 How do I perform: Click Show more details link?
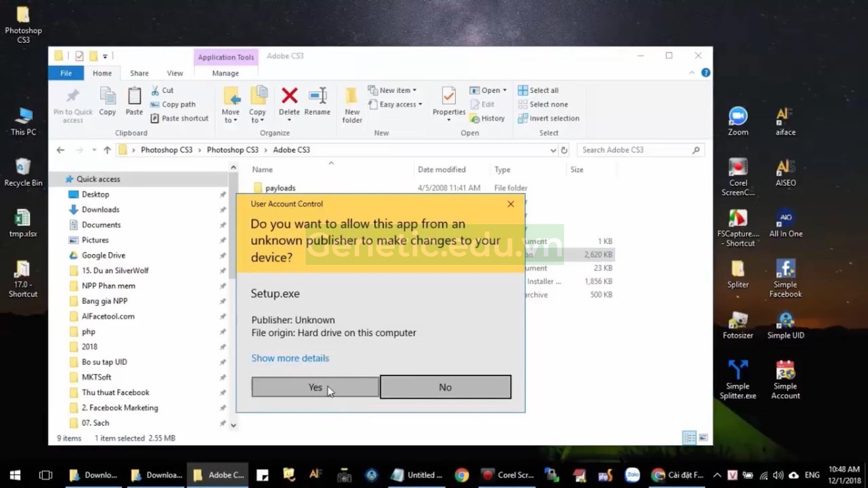click(x=290, y=358)
